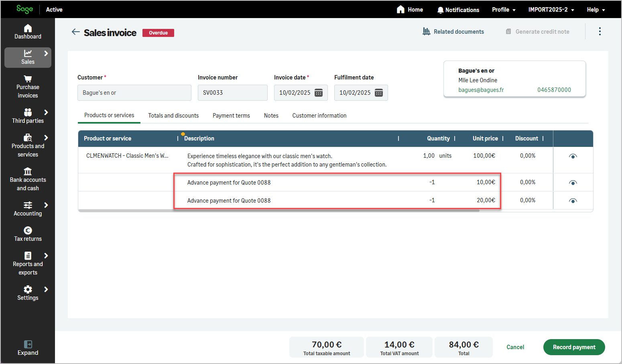Expand Products and services submenu chevron
Viewport: 622px width, 364px height.
46,138
